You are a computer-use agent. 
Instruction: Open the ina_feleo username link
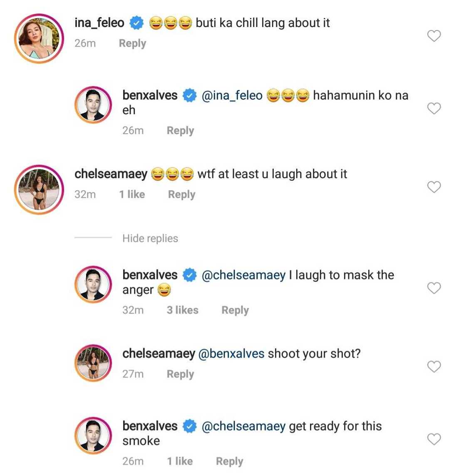(99, 22)
